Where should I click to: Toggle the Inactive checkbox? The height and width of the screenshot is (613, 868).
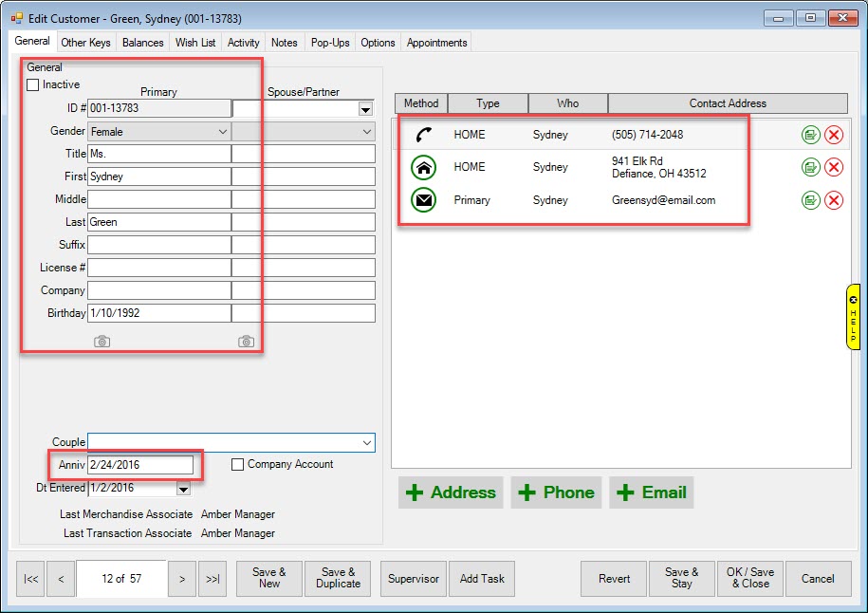tap(33, 85)
